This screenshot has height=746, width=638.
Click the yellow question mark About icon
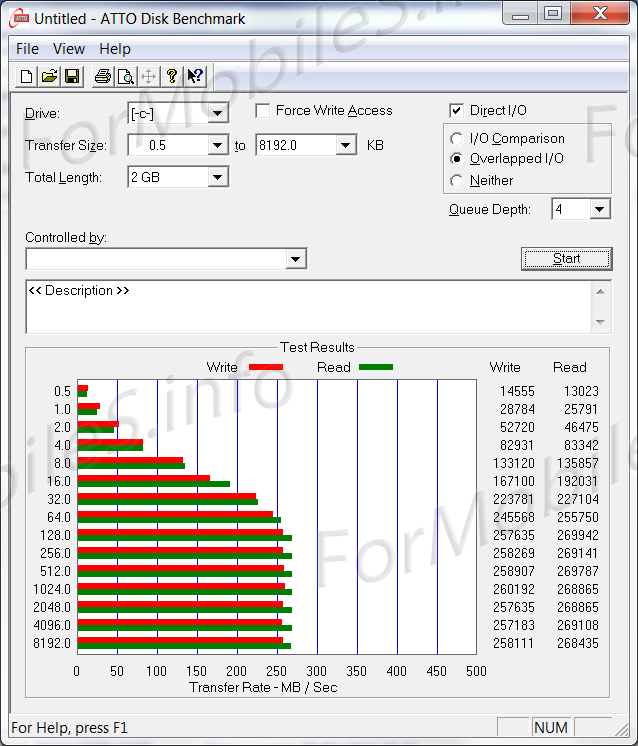172,76
